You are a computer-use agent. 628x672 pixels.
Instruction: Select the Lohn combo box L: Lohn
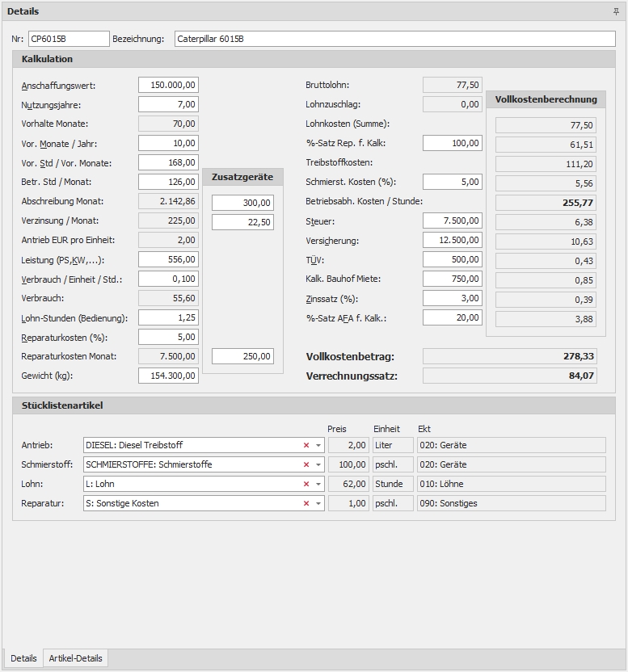coord(204,484)
